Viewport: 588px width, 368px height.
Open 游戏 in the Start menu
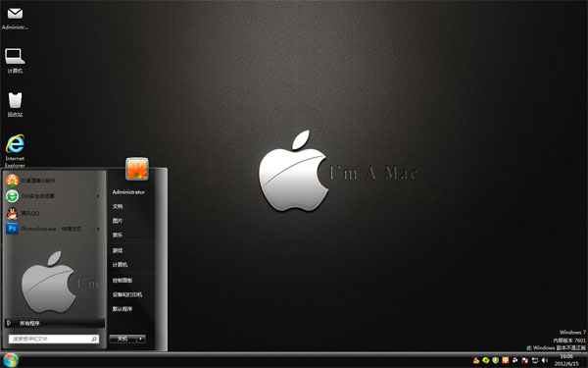point(118,250)
